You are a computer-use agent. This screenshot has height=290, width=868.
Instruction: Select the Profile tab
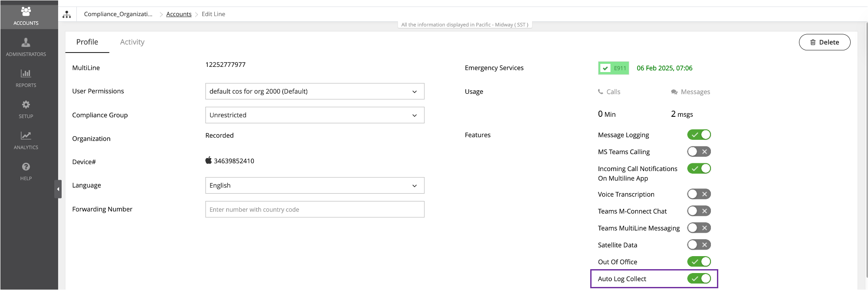click(x=87, y=42)
